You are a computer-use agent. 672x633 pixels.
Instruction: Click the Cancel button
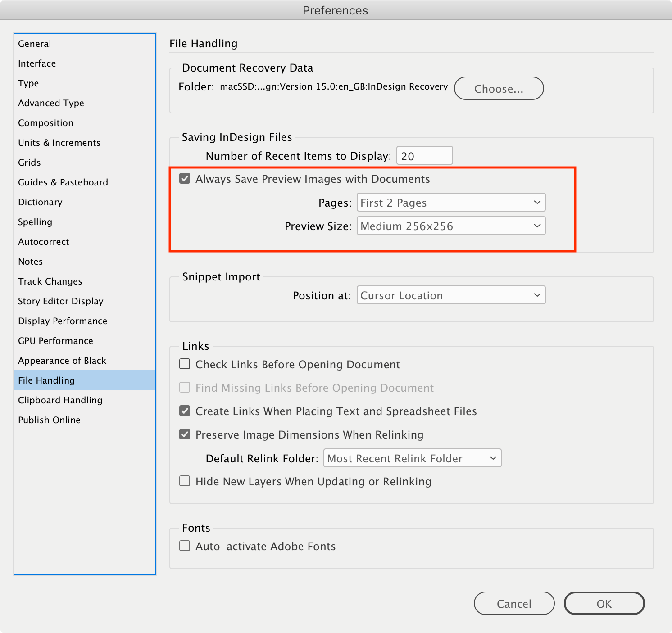(513, 603)
